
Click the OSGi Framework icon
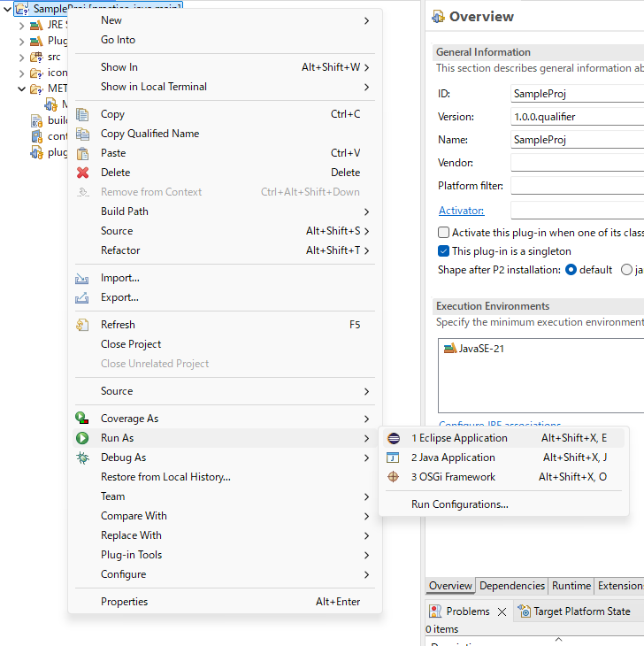pyautogui.click(x=394, y=477)
